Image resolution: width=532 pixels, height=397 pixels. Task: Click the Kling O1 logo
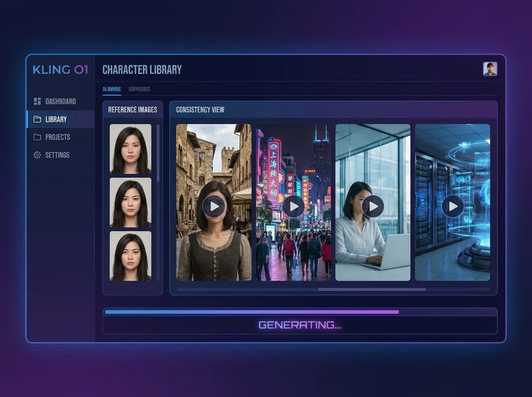60,70
